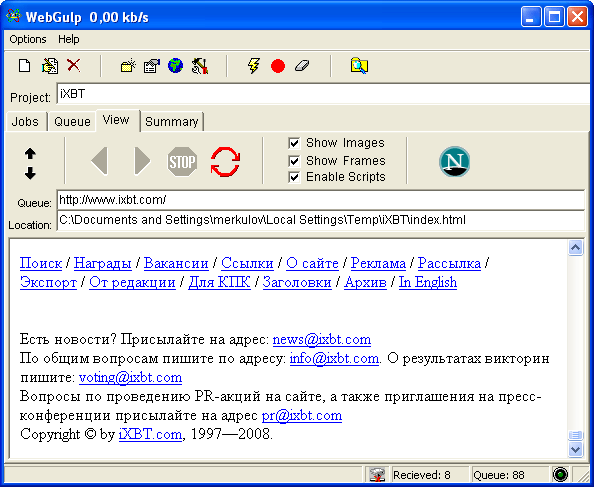
Task: Minimize the WebGulp window
Action: (x=531, y=17)
